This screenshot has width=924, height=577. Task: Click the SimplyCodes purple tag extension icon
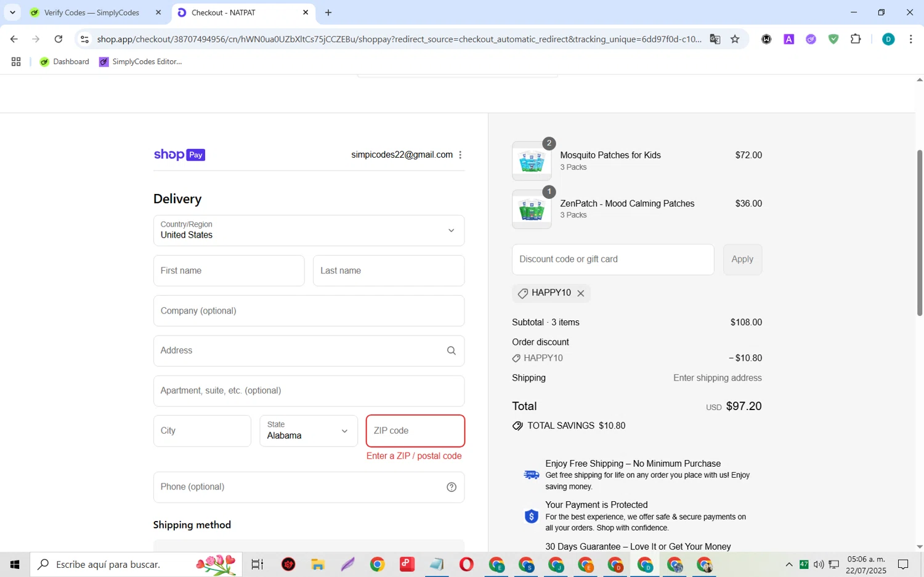tap(811, 39)
